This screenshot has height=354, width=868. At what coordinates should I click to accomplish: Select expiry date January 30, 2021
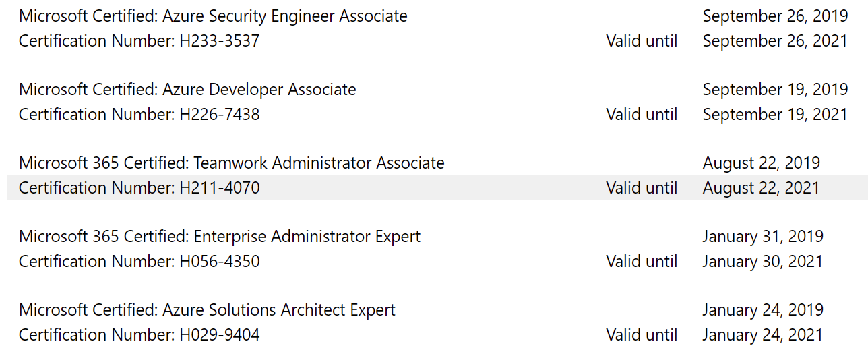[x=763, y=262]
